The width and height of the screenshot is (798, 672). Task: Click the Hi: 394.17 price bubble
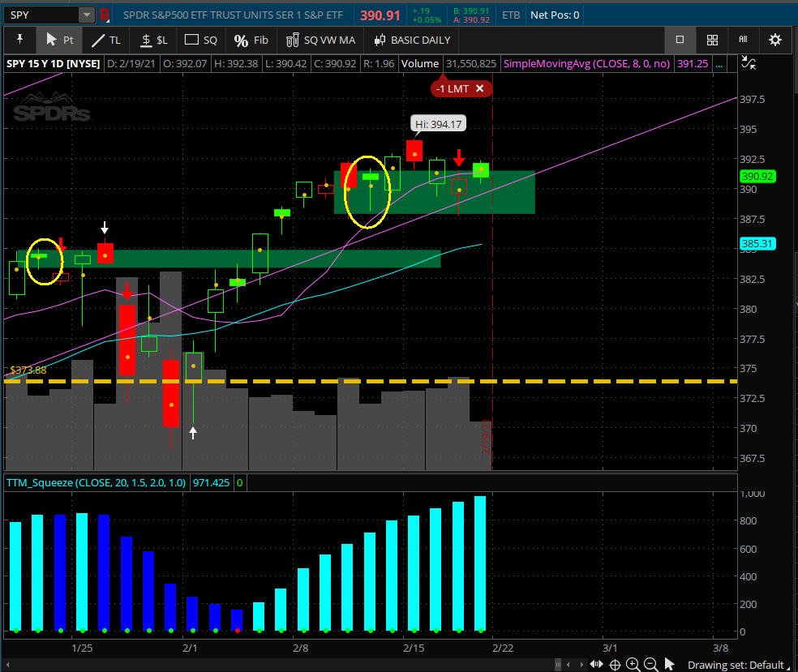438,124
